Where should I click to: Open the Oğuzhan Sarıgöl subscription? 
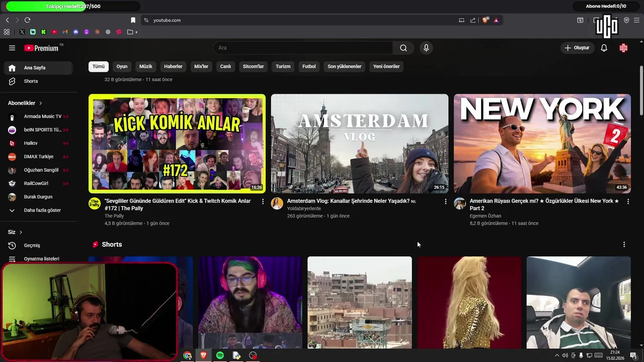click(x=38, y=170)
